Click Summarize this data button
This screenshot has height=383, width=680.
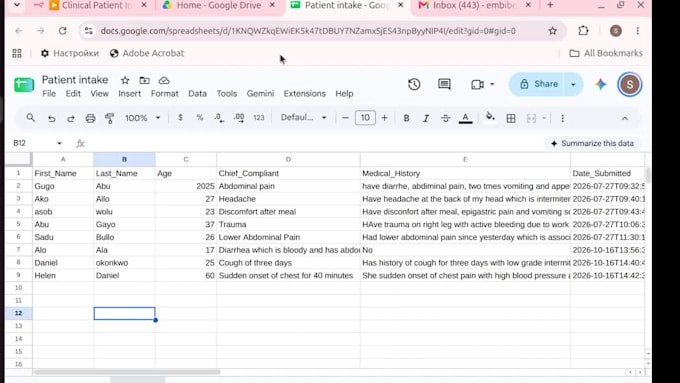tap(592, 144)
